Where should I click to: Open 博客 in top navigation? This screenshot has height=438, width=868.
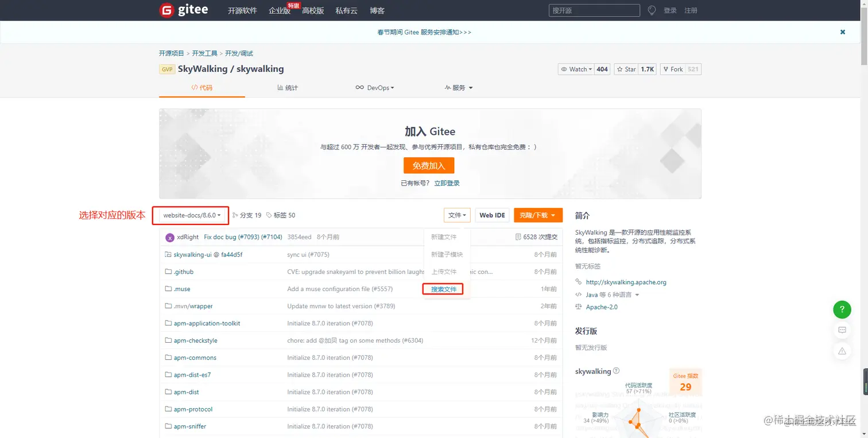click(x=377, y=10)
